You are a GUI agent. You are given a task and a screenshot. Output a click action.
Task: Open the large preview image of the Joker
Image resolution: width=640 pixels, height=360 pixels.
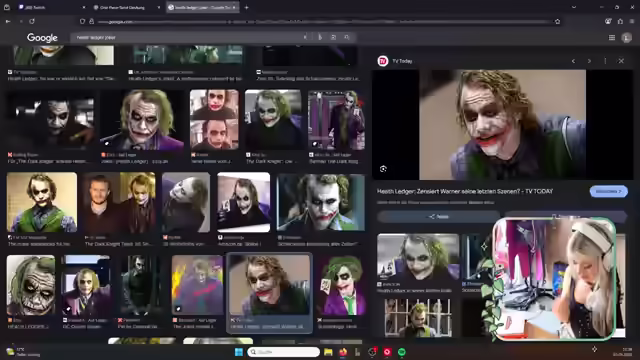click(x=502, y=124)
